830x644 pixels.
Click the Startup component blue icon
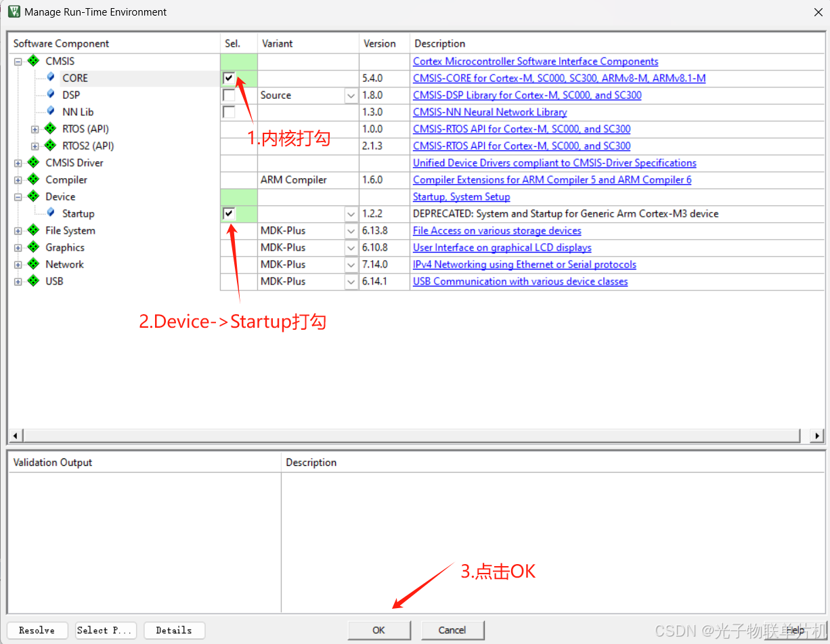tap(50, 213)
